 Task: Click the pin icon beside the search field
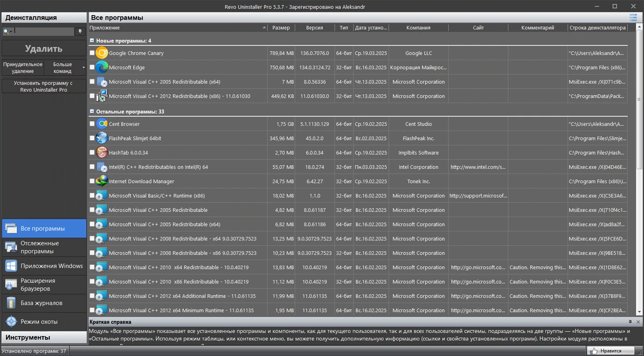(80, 32)
